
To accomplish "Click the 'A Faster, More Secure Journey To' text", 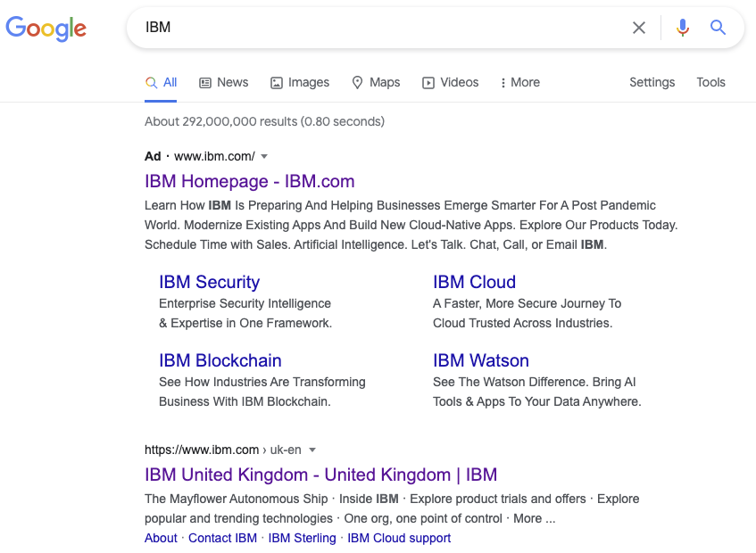I will pyautogui.click(x=527, y=303).
